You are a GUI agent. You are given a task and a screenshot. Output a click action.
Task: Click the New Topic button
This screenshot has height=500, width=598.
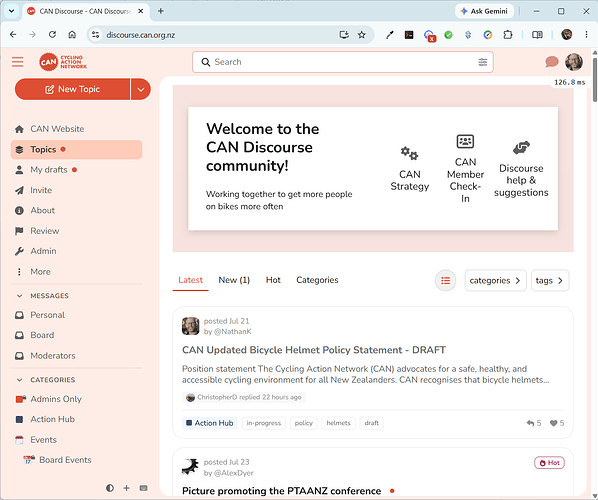pos(72,89)
